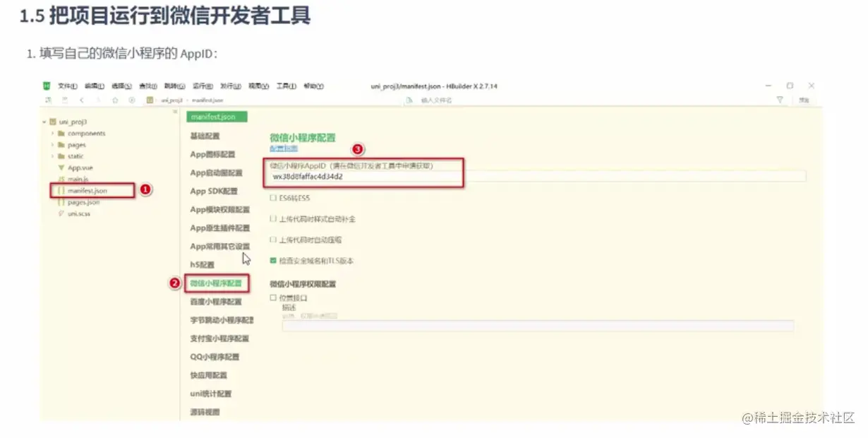
Task: Open the 选择(S) menu
Action: pyautogui.click(x=121, y=86)
